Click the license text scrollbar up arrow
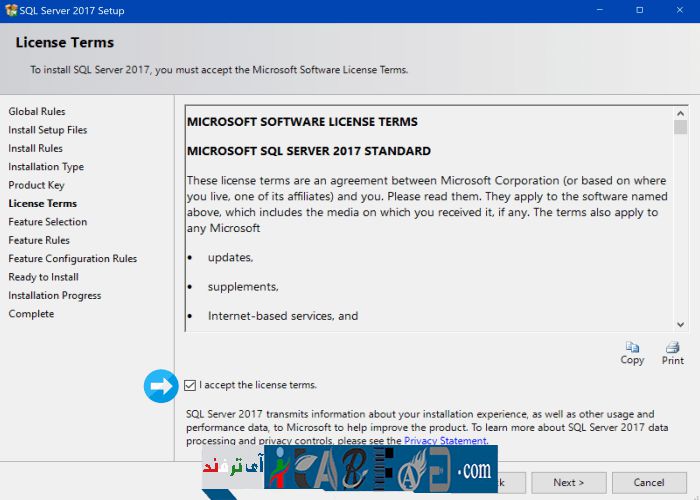700x500 pixels. pos(680,111)
